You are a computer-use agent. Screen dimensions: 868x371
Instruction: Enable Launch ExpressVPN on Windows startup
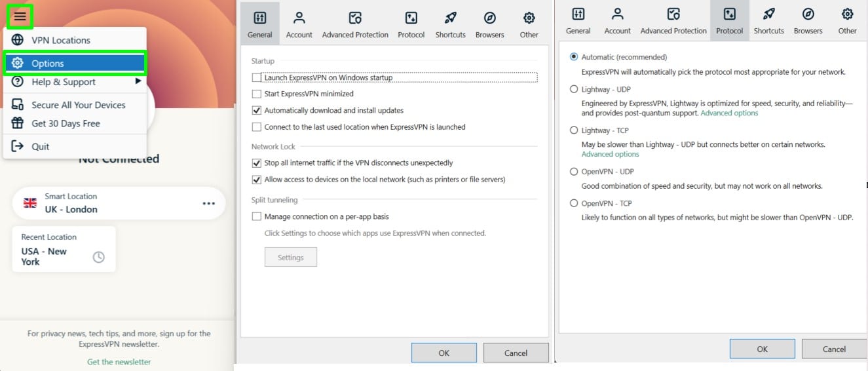click(256, 77)
